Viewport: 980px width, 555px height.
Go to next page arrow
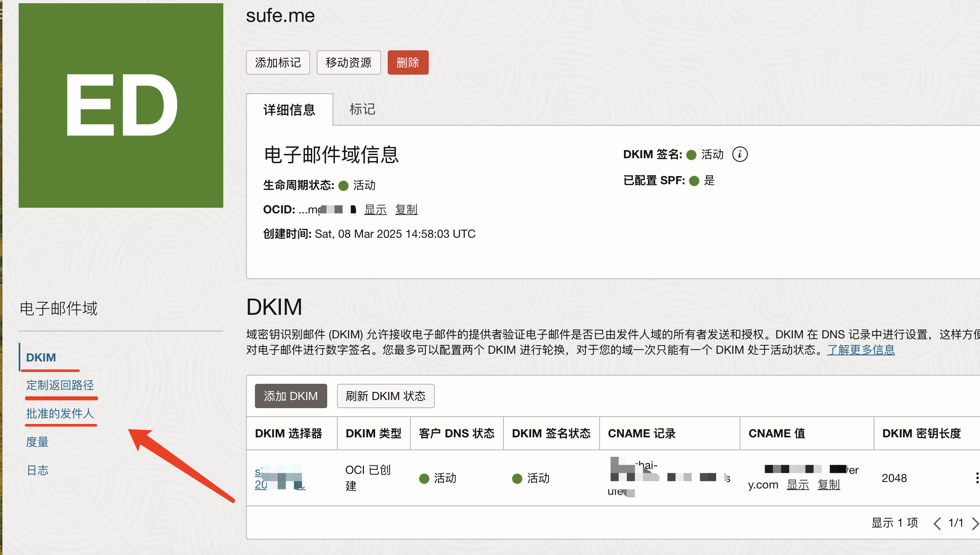(975, 523)
